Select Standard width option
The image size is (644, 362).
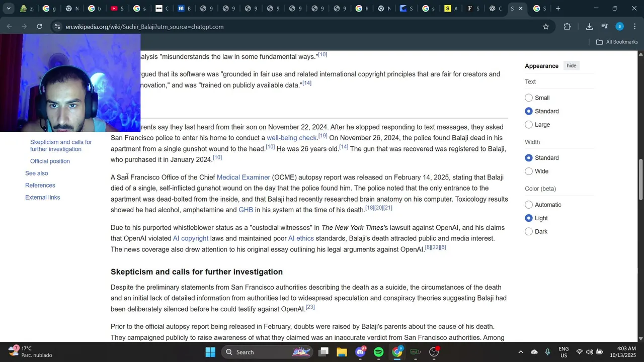click(529, 158)
